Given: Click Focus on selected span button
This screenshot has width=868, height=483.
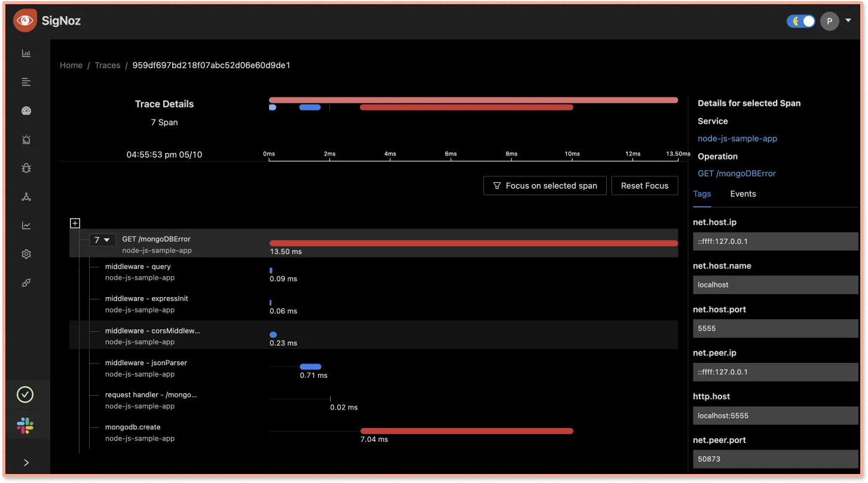Looking at the screenshot, I should 545,186.
